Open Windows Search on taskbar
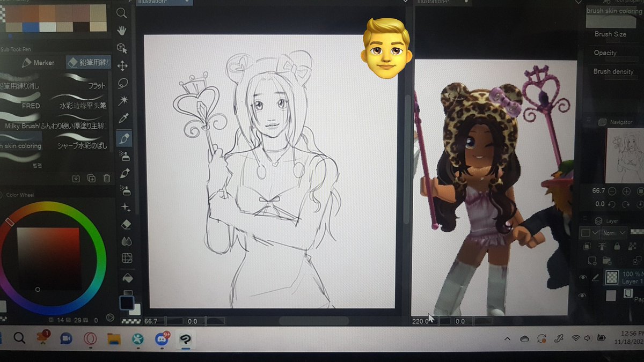Image resolution: width=644 pixels, height=362 pixels. tap(19, 338)
